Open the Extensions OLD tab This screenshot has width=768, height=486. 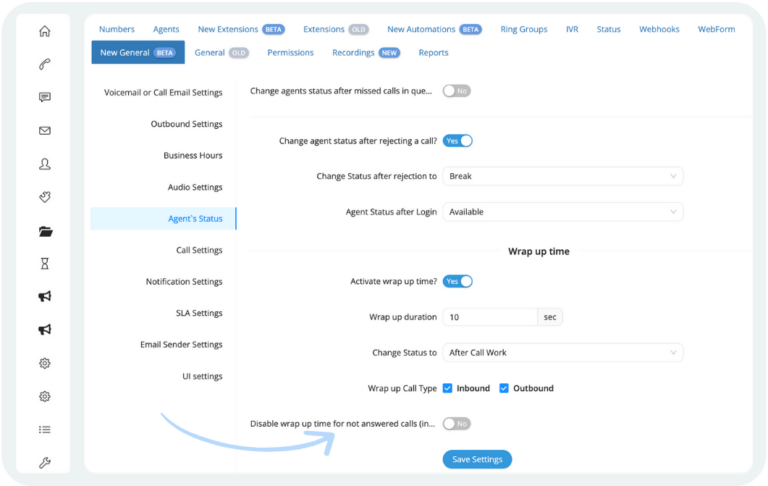(336, 29)
